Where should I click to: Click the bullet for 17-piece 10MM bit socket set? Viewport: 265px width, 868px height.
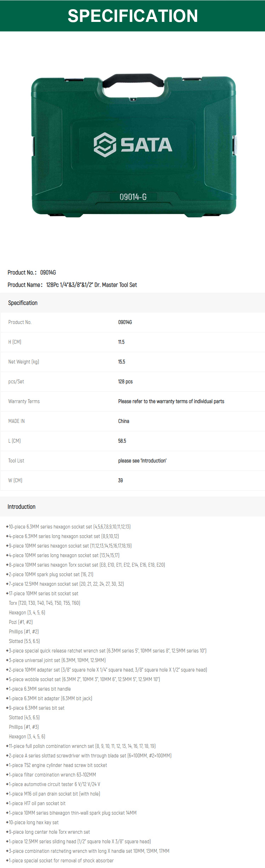coord(7,593)
